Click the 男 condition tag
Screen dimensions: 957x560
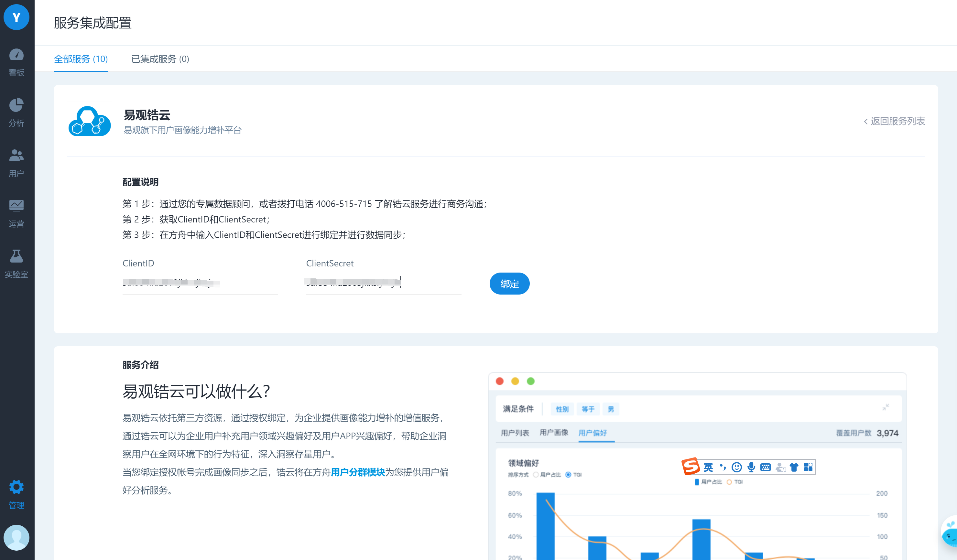(611, 409)
